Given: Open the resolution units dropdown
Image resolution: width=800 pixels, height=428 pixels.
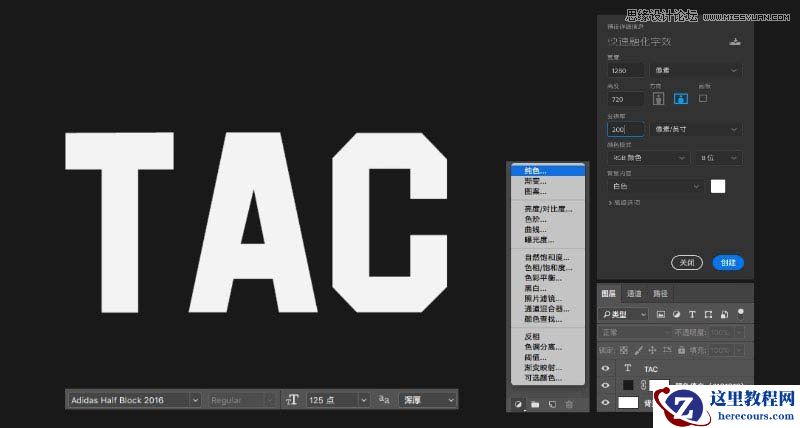Looking at the screenshot, I should (x=695, y=129).
